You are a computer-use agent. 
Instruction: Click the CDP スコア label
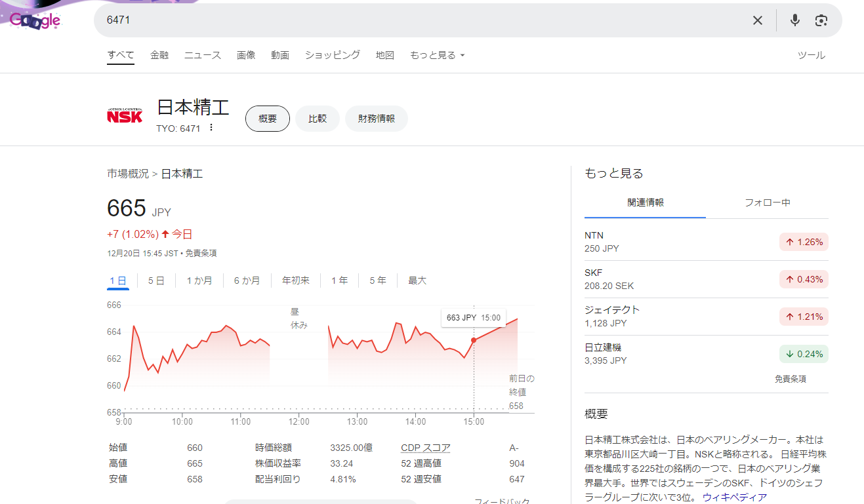(x=426, y=448)
